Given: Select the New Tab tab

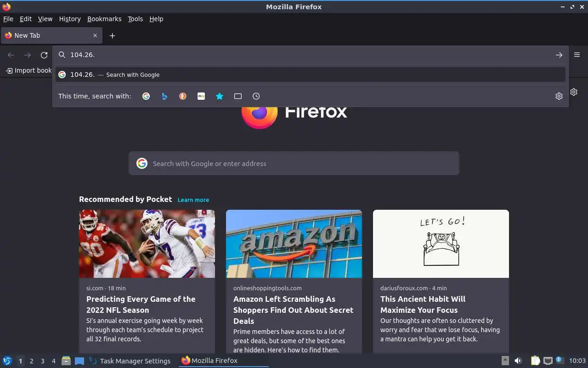Looking at the screenshot, I should [51, 35].
